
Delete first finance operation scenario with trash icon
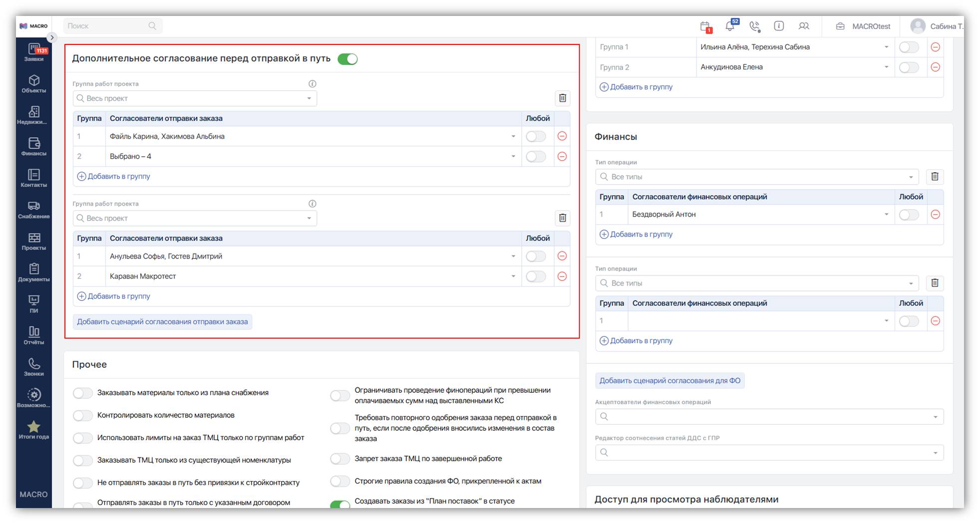tap(935, 177)
